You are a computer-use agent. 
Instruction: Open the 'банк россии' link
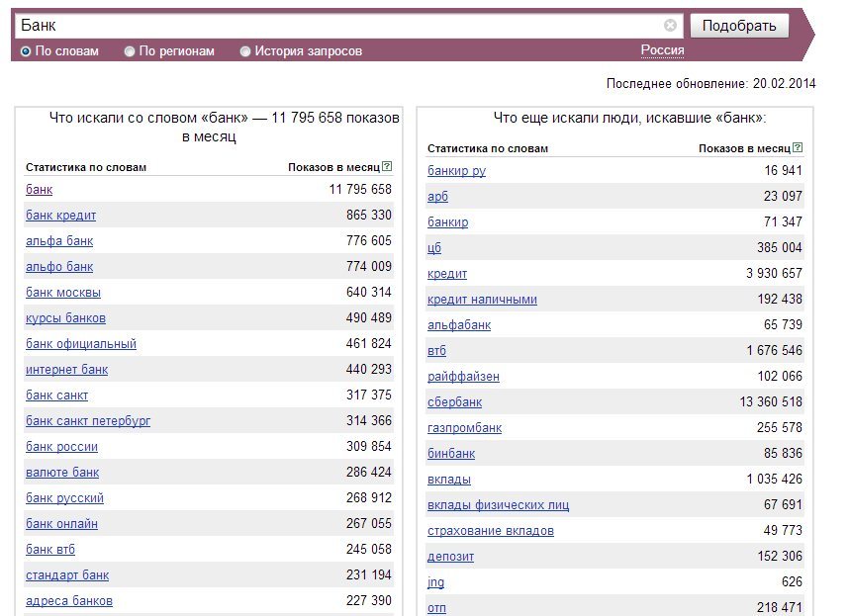click(61, 447)
